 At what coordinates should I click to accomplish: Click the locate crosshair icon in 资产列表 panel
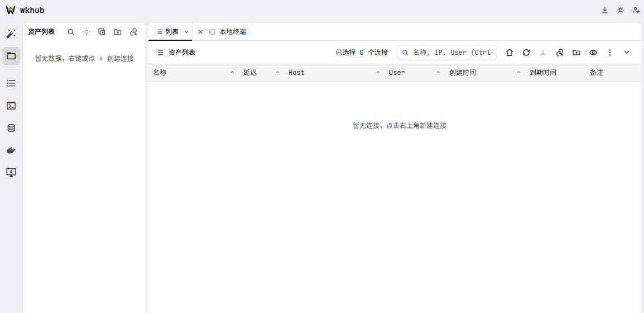click(x=86, y=32)
